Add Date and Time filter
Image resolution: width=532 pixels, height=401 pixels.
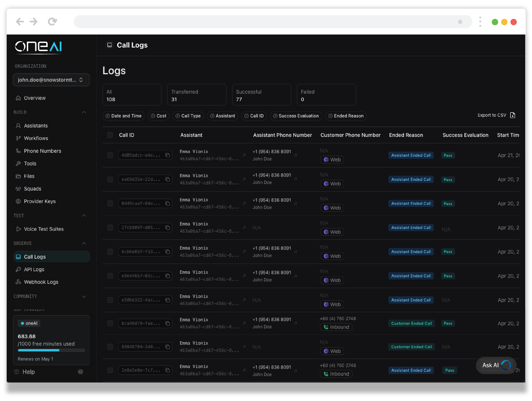click(123, 116)
